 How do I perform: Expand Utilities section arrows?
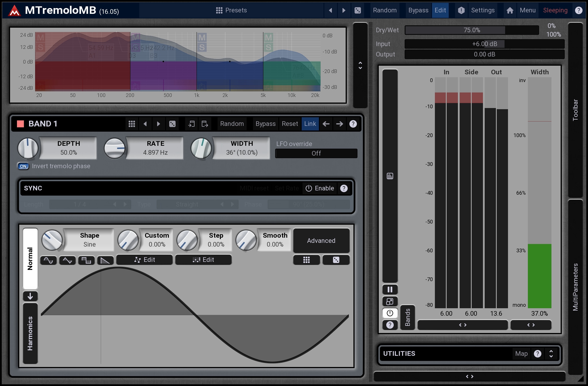(551, 354)
